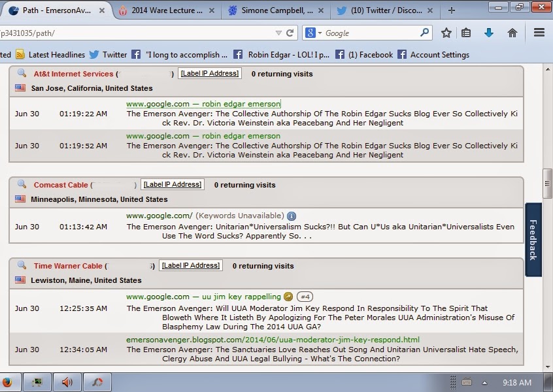Open "I long to accomplish" bookmark
Viewport: 553px width, 392px height.
pos(180,55)
